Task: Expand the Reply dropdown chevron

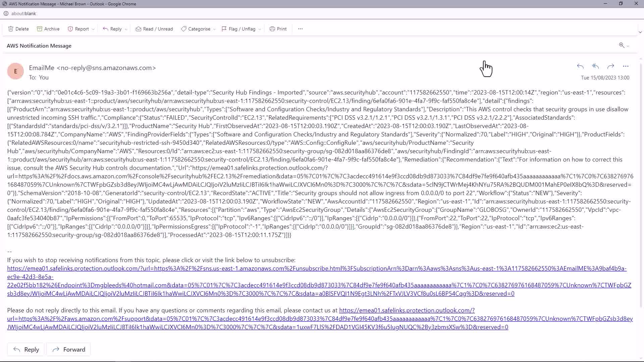Action: tap(126, 29)
